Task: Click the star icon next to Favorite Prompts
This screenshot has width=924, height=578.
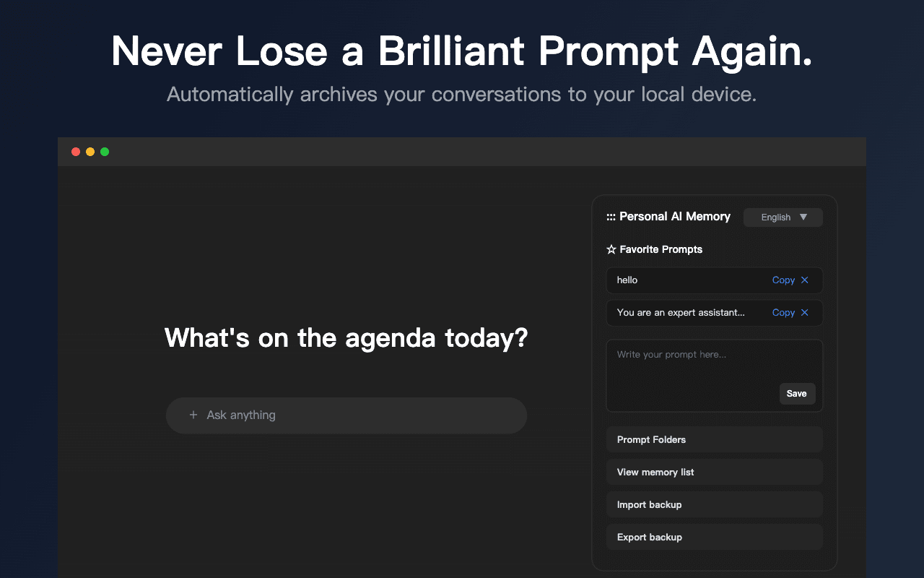Action: click(611, 249)
